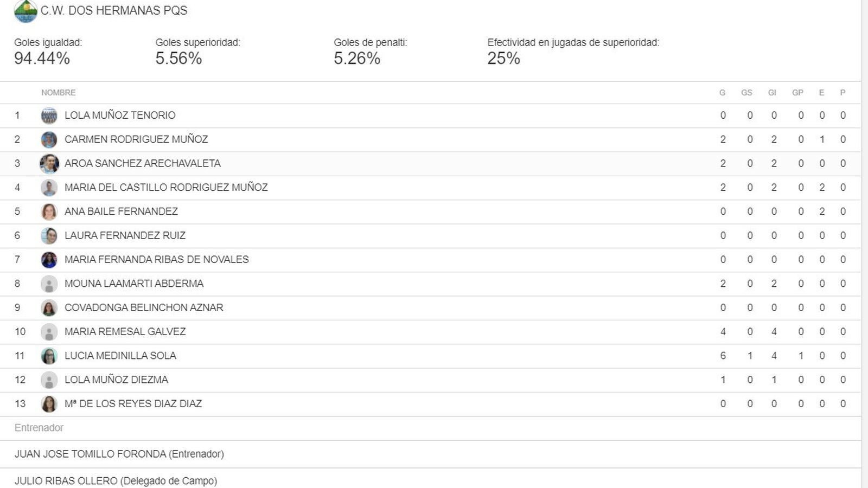
Task: Click Mª De Los Reyes Diaz Diaz name
Action: click(x=133, y=404)
